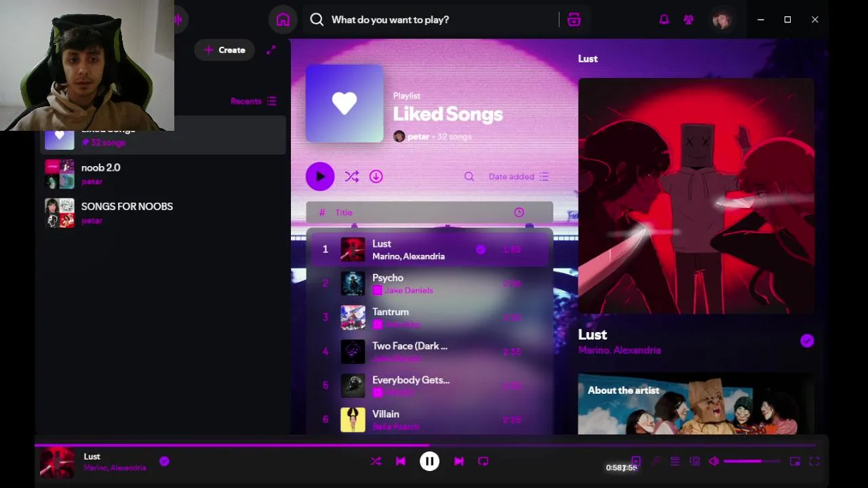Click the Liked Songs heart cover art
This screenshot has height=488, width=868.
pyautogui.click(x=344, y=104)
